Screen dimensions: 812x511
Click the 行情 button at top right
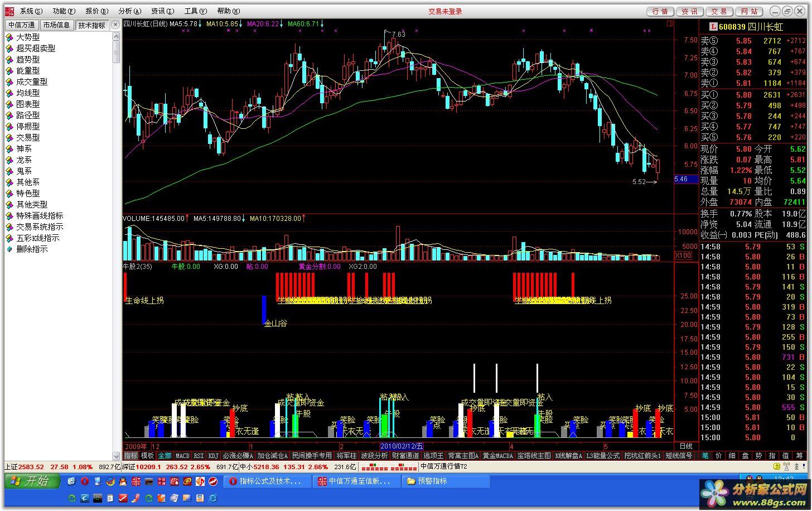(x=660, y=11)
